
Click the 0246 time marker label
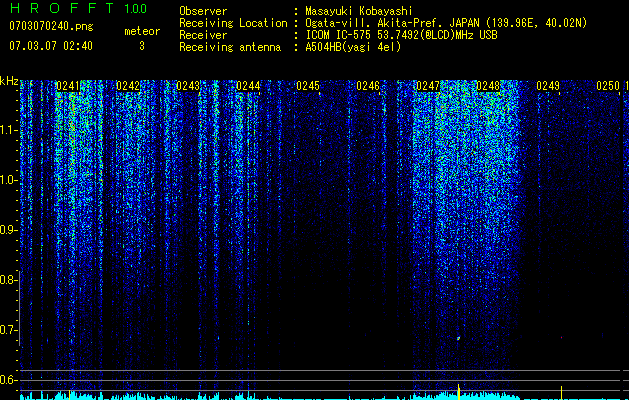click(x=368, y=86)
